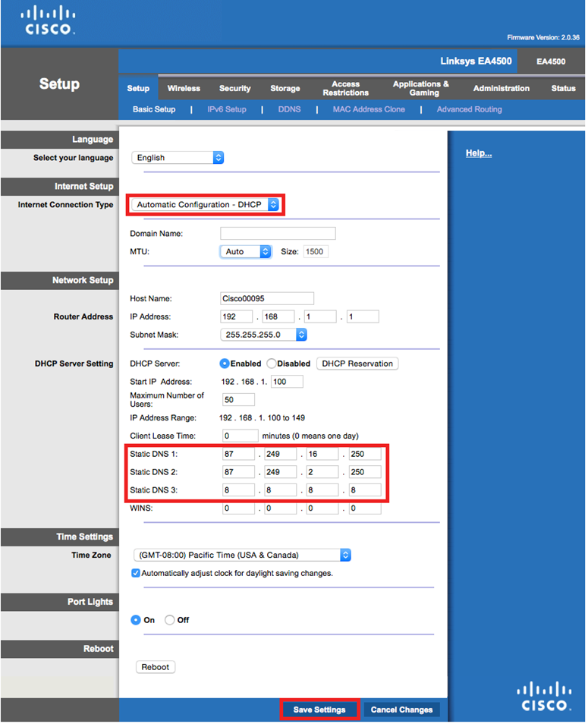Click the Cisco logo in the footer corner

click(545, 697)
